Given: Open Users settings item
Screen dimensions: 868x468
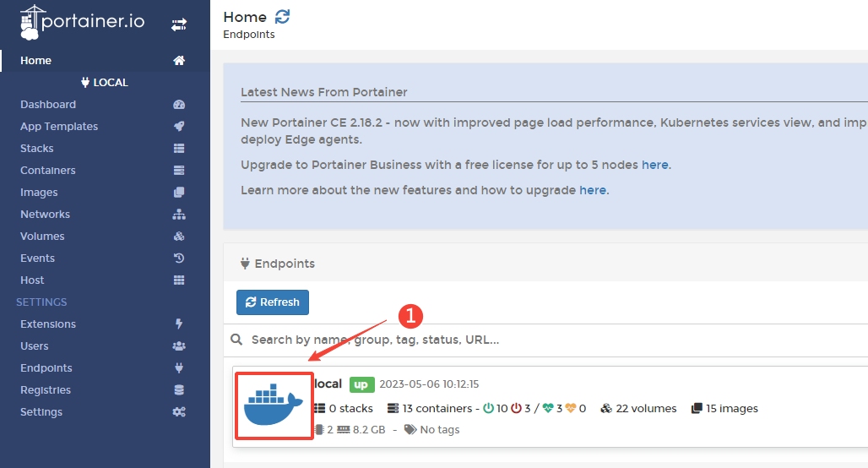Looking at the screenshot, I should tap(35, 346).
